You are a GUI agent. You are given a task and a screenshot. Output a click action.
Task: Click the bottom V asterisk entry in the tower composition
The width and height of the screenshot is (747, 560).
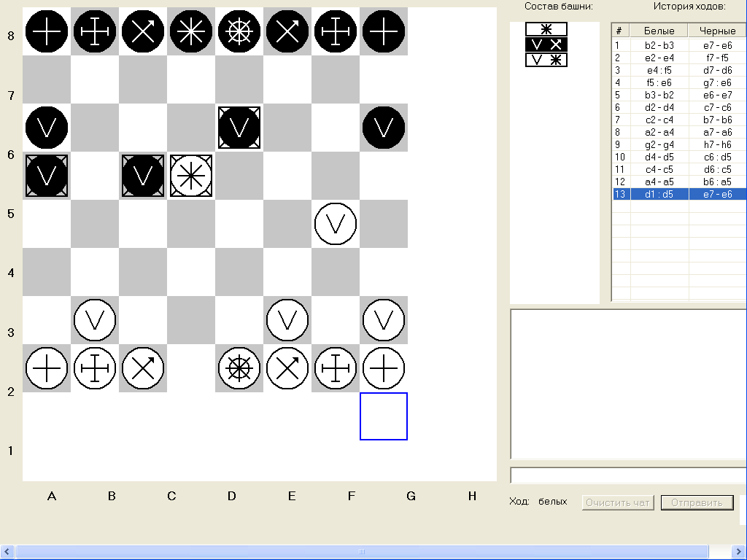(x=546, y=60)
